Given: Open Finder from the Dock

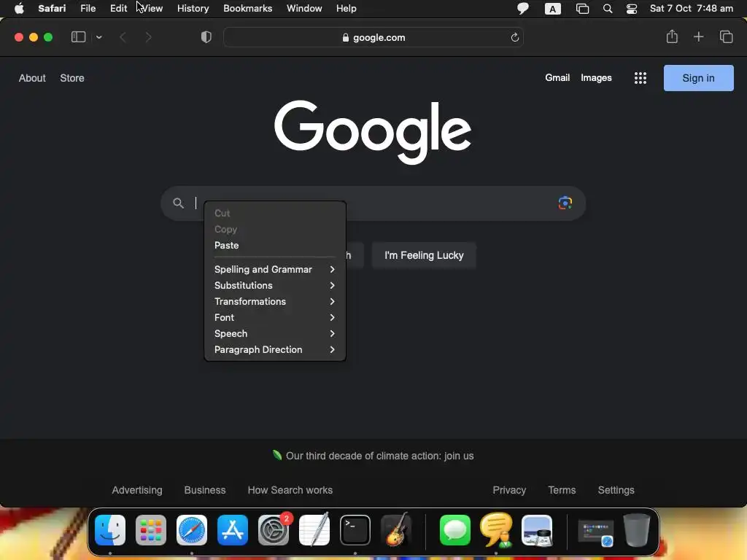Looking at the screenshot, I should (x=110, y=530).
